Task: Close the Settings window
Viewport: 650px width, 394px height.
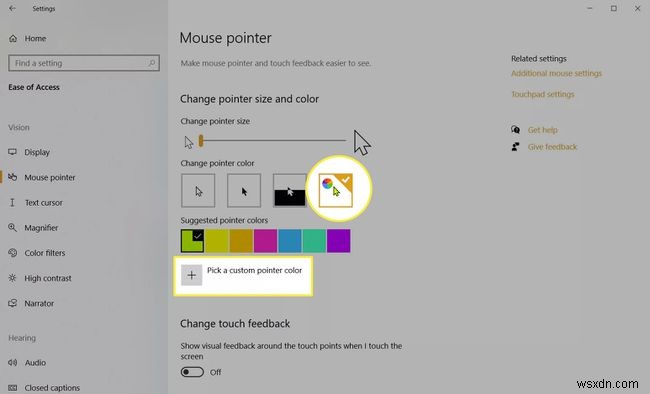Action: 638,8
